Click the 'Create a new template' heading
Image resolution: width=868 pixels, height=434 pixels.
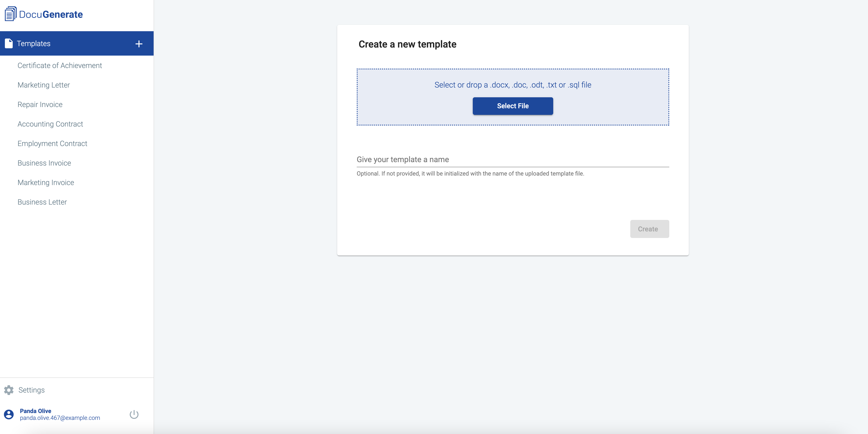407,44
